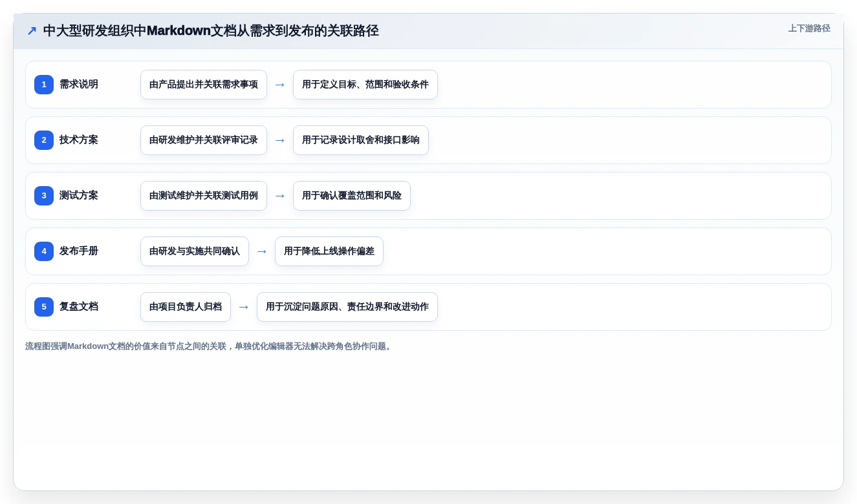This screenshot has height=504, width=857.
Task: Click the 发布手册 step label
Action: 79,251
